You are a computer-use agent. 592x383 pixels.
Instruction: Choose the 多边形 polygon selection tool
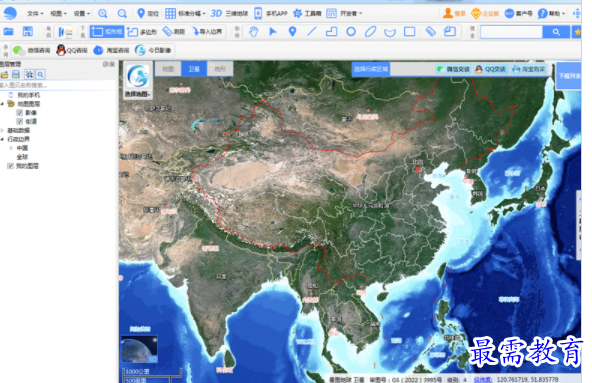(142, 32)
